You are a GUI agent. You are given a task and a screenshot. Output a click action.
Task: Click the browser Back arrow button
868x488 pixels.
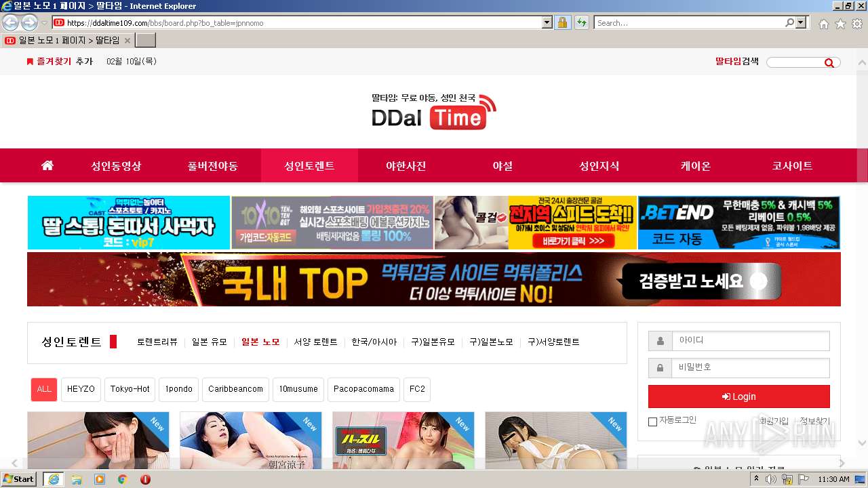[10, 23]
